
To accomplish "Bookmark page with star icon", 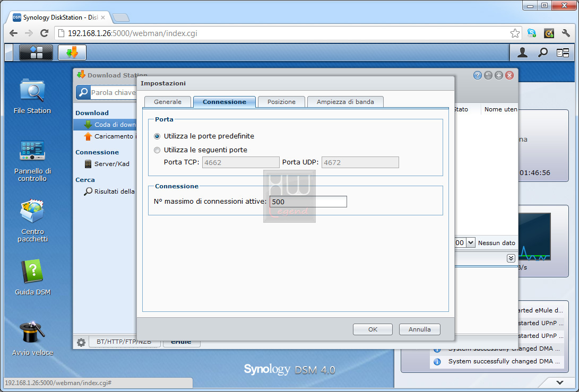I will pyautogui.click(x=515, y=33).
